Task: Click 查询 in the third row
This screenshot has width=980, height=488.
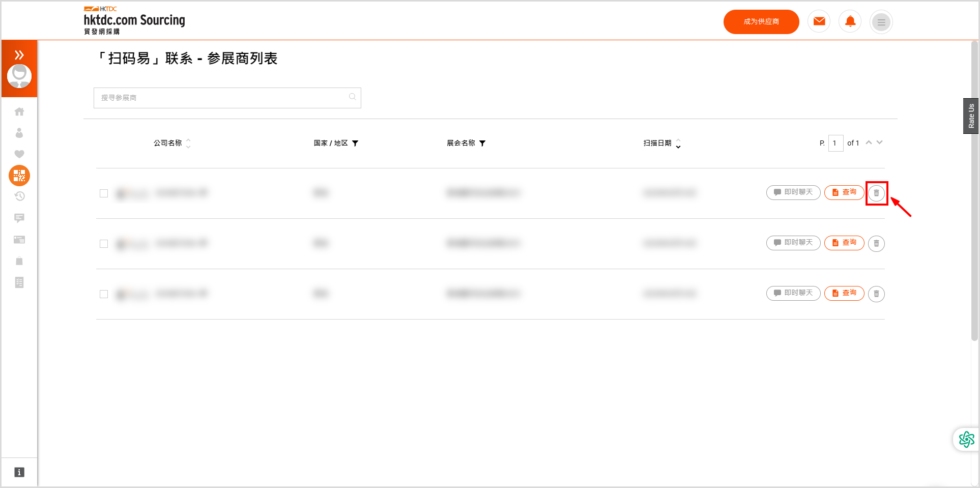Action: point(844,293)
